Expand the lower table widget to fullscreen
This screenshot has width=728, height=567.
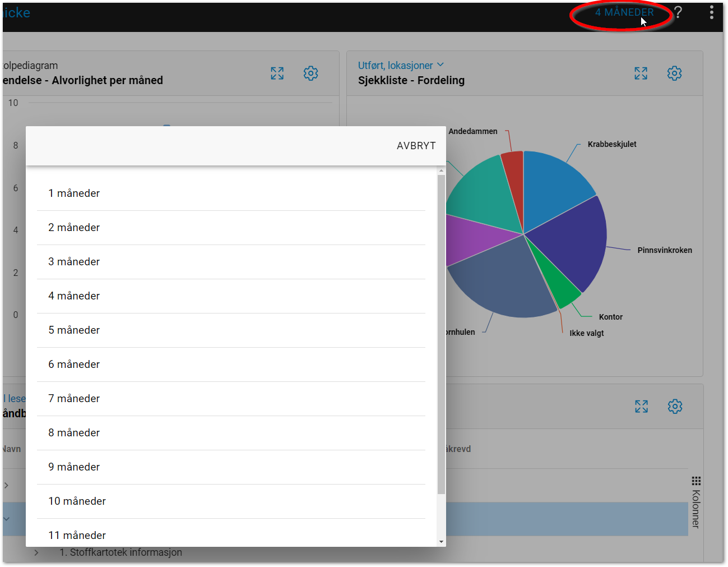(641, 407)
